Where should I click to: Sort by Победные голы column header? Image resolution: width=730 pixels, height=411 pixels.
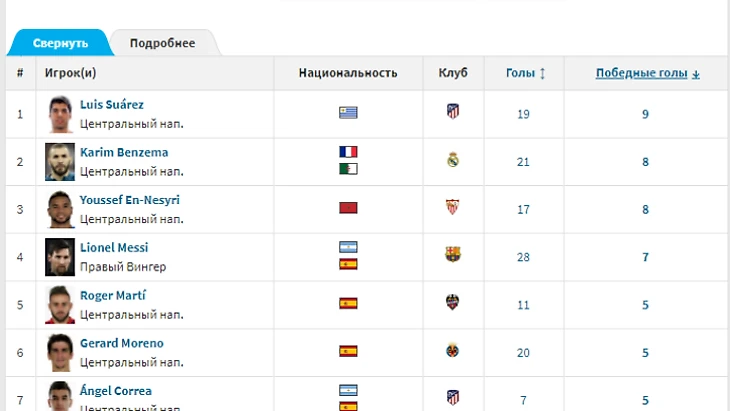pos(647,73)
